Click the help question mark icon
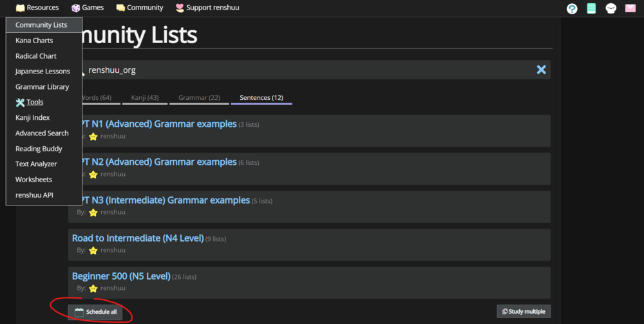 pos(572,8)
